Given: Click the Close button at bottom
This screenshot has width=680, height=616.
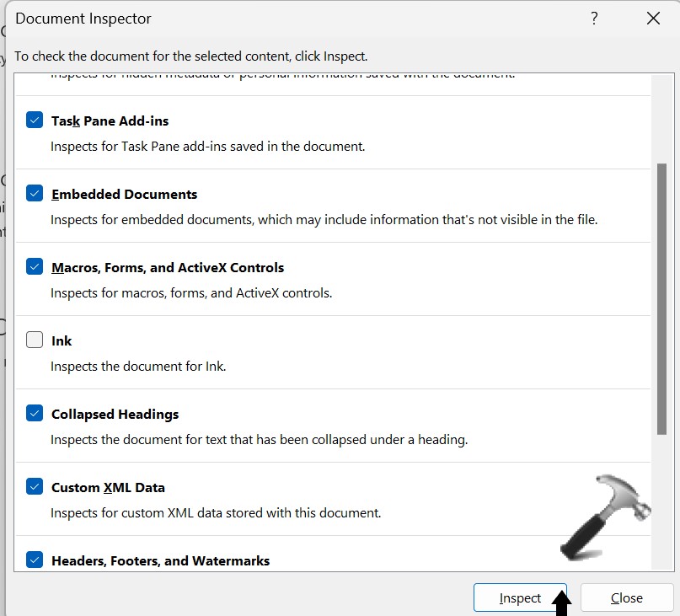Looking at the screenshot, I should click(x=626, y=597).
